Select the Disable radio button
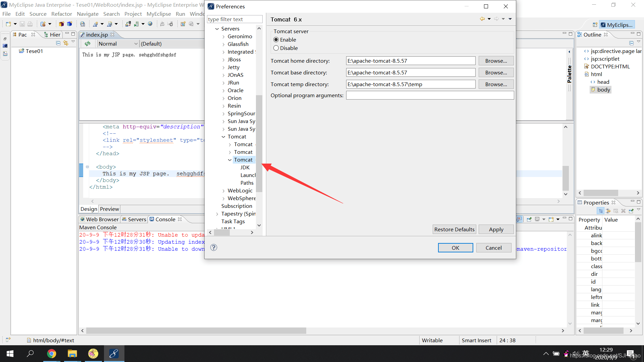The width and height of the screenshot is (644, 362). tap(276, 48)
